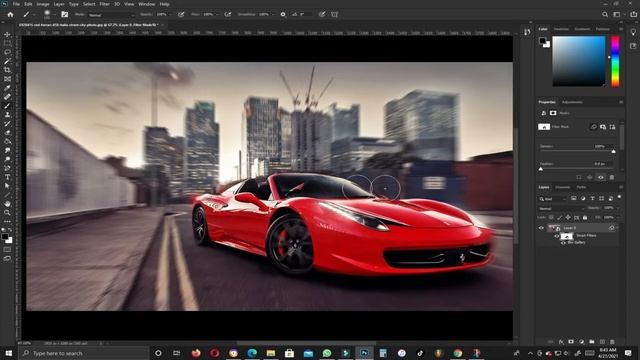
Task: Click the Load selection from mask icon
Action: (x=579, y=177)
